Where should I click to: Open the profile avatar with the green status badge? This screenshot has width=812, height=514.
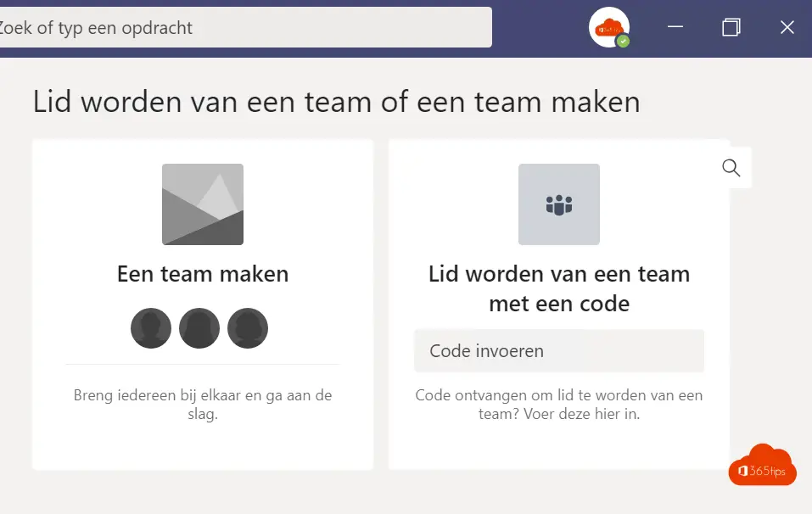click(609, 27)
